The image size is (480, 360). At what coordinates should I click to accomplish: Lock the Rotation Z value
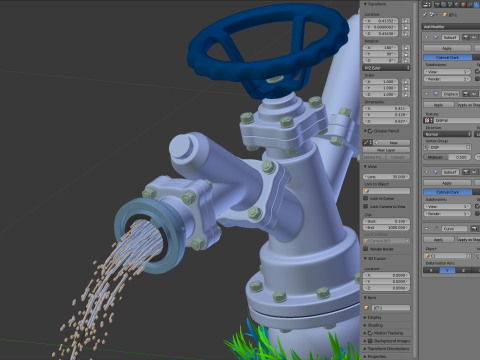click(x=406, y=60)
